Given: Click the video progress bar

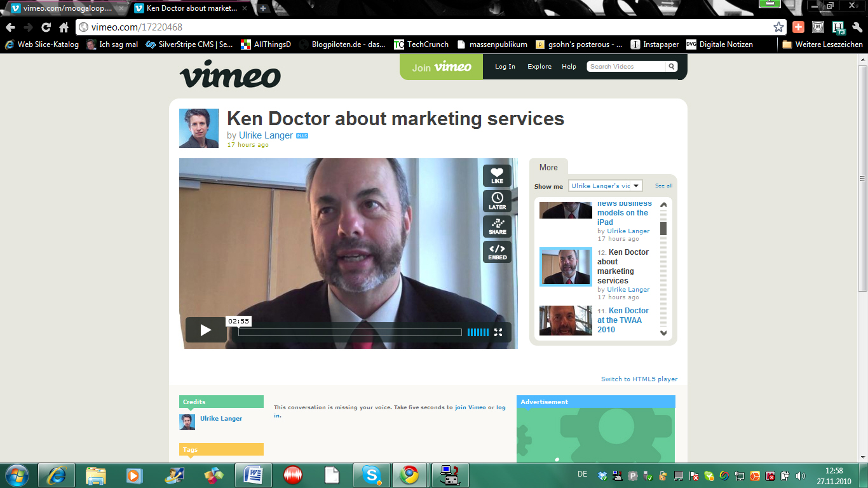Looking at the screenshot, I should tap(349, 332).
